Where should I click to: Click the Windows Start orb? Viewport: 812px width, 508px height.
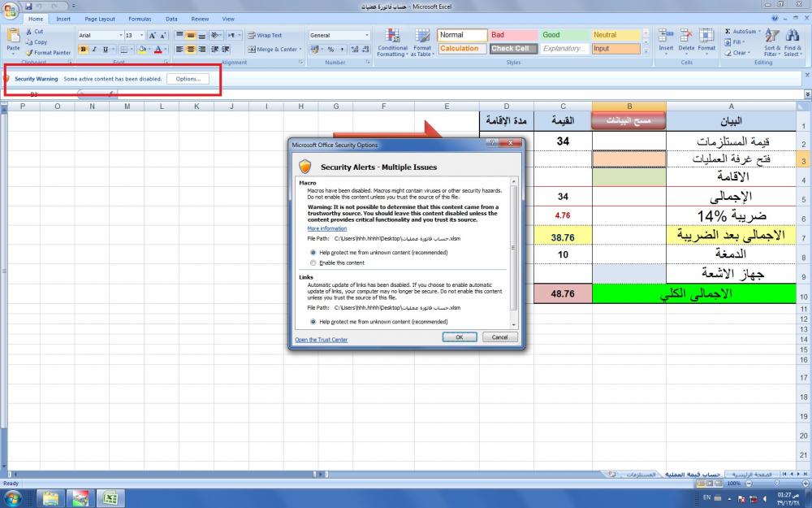click(11, 499)
